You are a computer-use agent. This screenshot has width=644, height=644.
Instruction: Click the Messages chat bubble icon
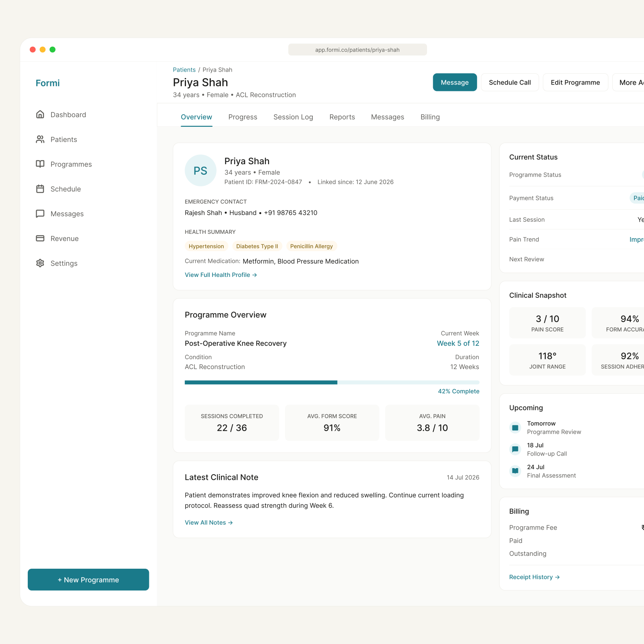[x=40, y=214]
